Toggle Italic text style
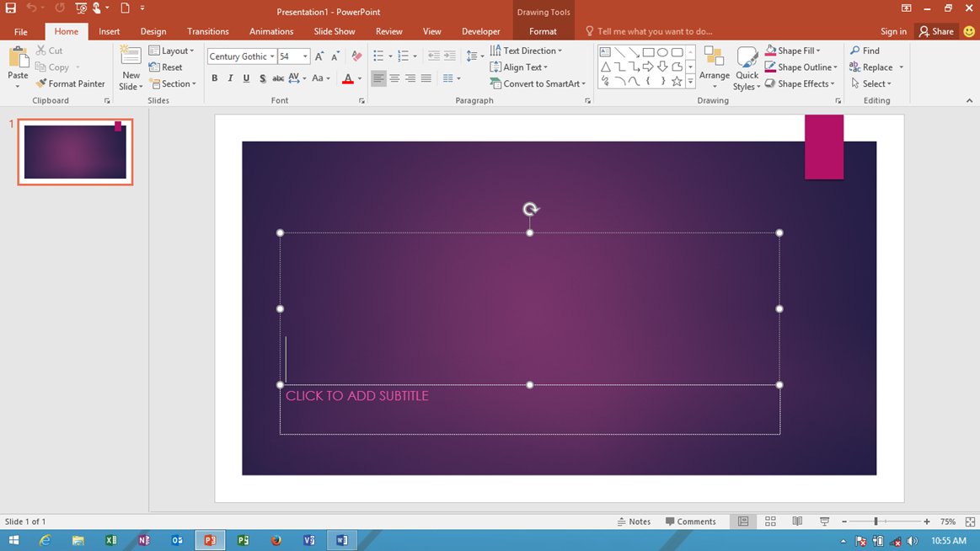The image size is (980, 551). 230,78
